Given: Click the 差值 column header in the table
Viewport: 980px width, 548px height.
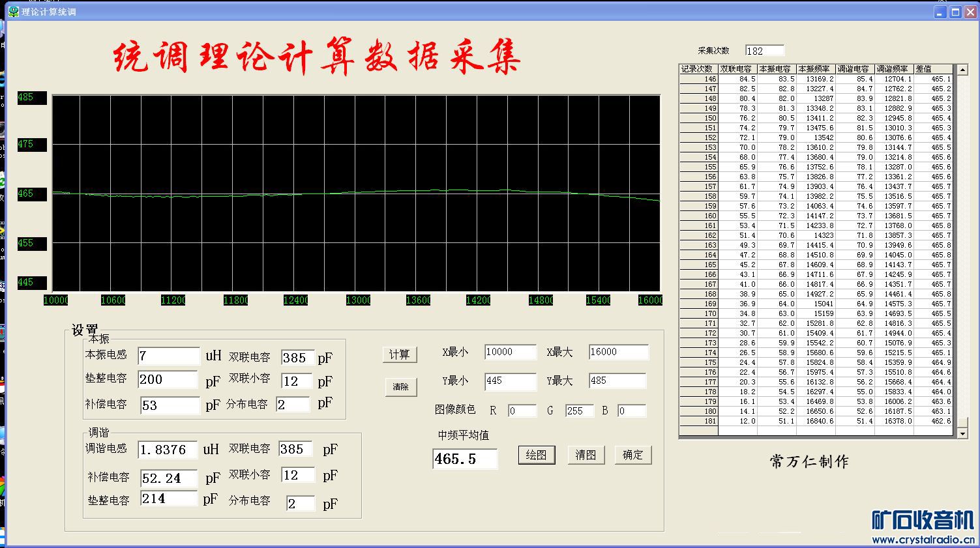Looking at the screenshot, I should pyautogui.click(x=932, y=69).
